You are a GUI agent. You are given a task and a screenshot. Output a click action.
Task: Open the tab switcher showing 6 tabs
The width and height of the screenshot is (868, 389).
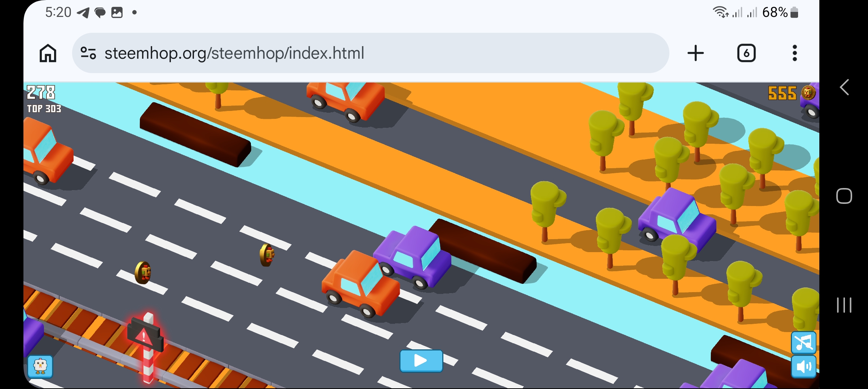click(746, 53)
